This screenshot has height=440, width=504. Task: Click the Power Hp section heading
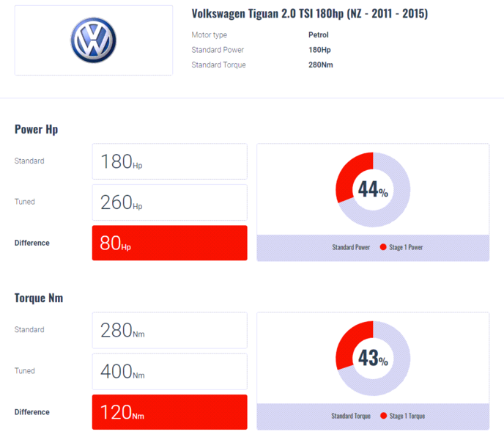point(37,129)
